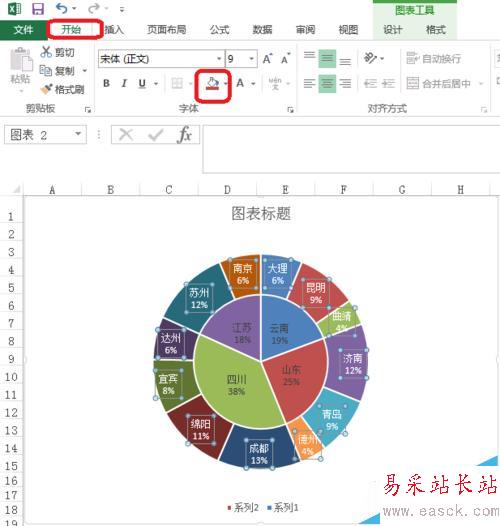The image size is (500, 526).
Task: Click Cut (剪切) scissors icon
Action: (x=46, y=52)
